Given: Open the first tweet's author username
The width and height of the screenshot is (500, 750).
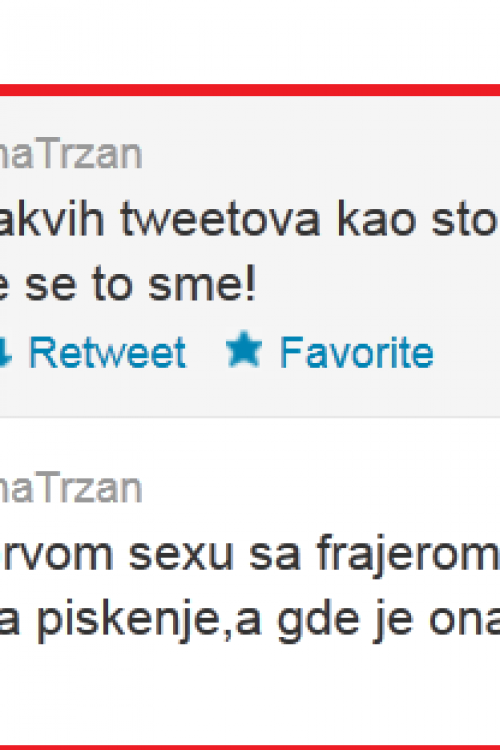Looking at the screenshot, I should pos(71,154).
